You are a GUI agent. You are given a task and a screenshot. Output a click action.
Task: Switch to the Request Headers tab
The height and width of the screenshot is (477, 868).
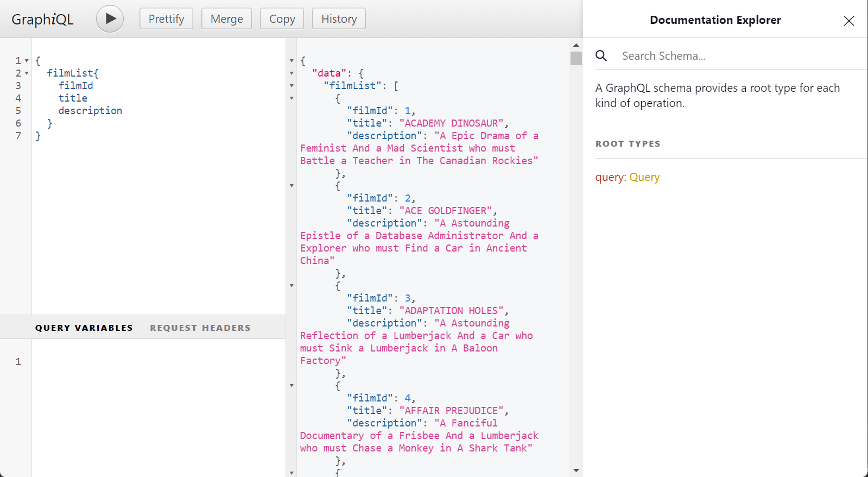200,328
